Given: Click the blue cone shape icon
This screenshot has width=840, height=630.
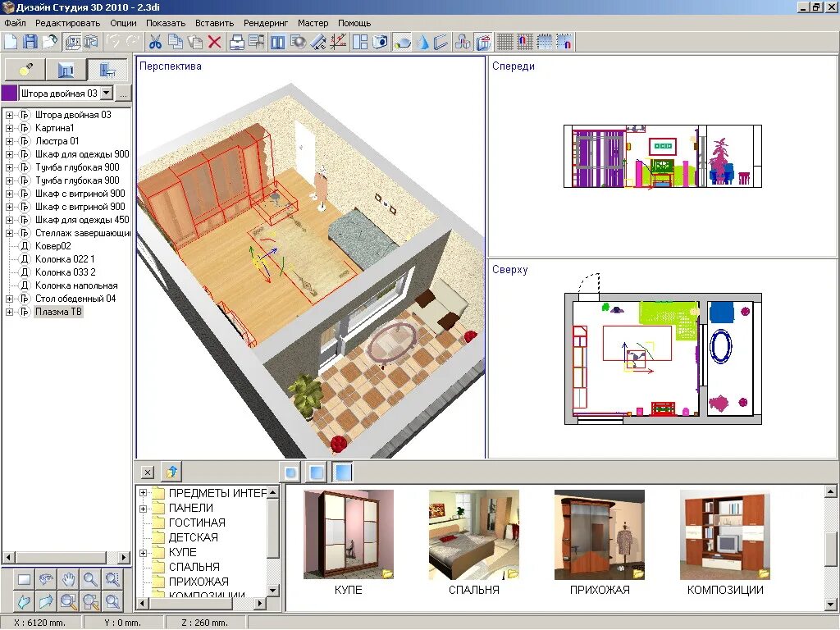Looking at the screenshot, I should coord(422,41).
